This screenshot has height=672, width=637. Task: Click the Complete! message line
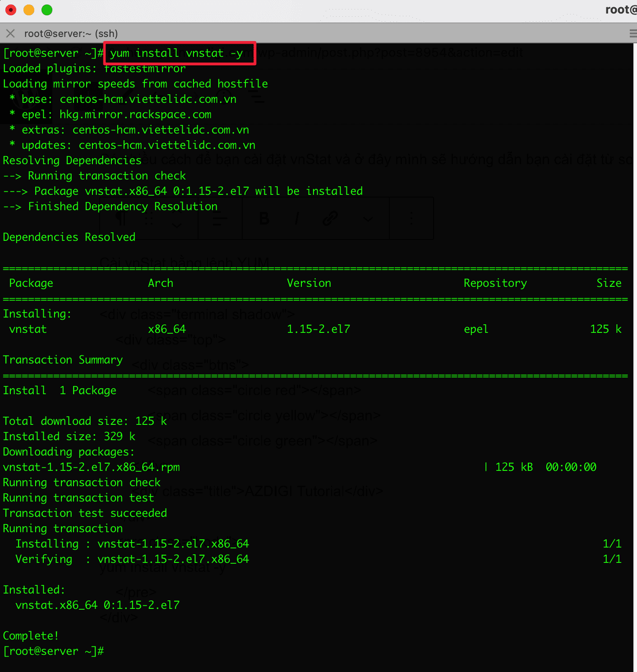(31, 636)
